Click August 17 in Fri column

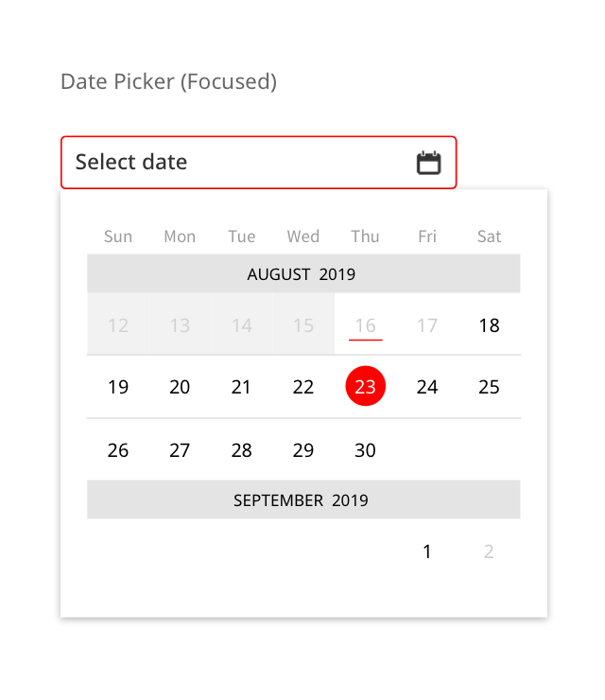427,325
